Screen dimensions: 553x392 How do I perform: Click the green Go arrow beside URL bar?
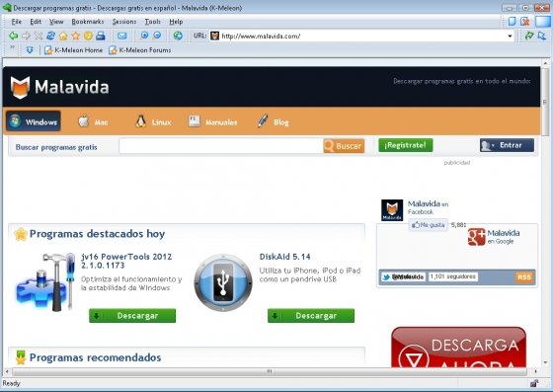[529, 36]
